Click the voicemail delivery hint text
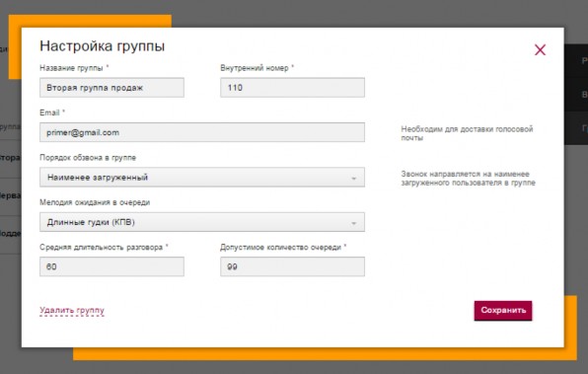The height and width of the screenshot is (374, 588). (x=467, y=133)
